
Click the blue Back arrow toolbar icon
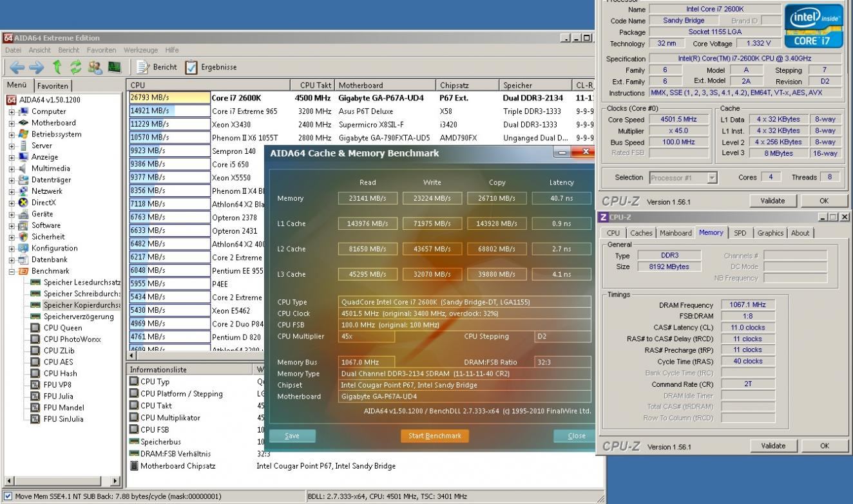[x=17, y=67]
